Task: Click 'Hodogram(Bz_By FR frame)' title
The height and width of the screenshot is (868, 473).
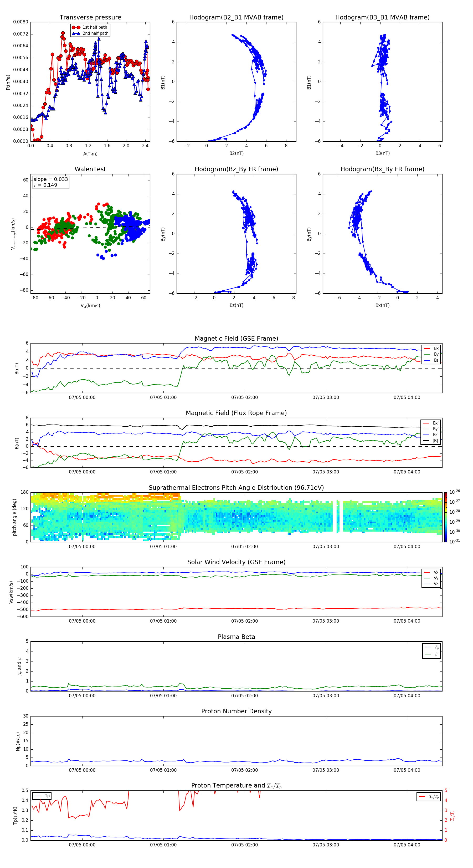Action: click(x=236, y=169)
